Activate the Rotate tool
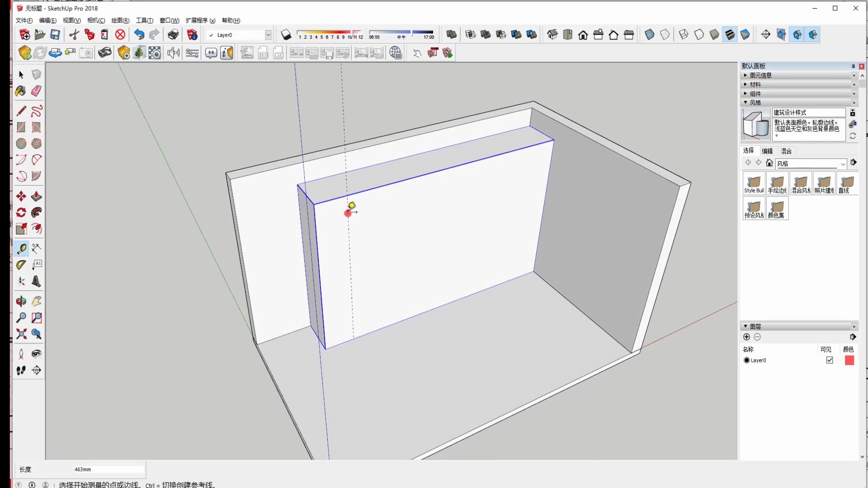Image resolution: width=868 pixels, height=488 pixels. pos(20,212)
